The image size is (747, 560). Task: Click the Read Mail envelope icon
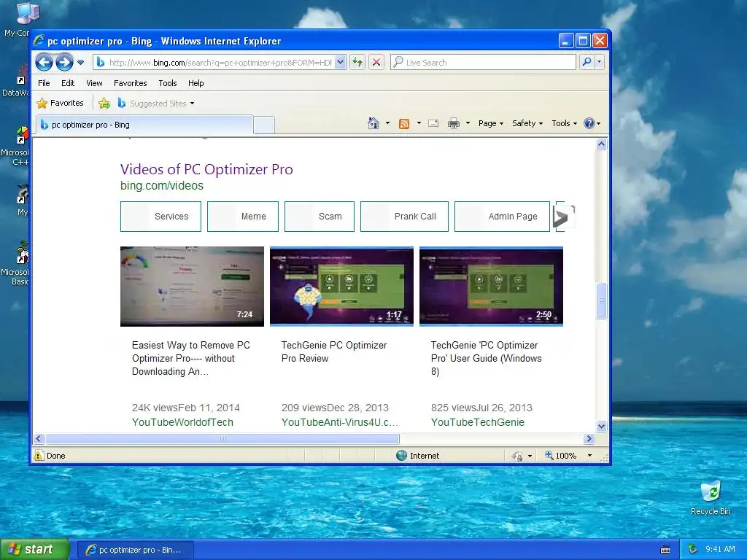click(433, 123)
